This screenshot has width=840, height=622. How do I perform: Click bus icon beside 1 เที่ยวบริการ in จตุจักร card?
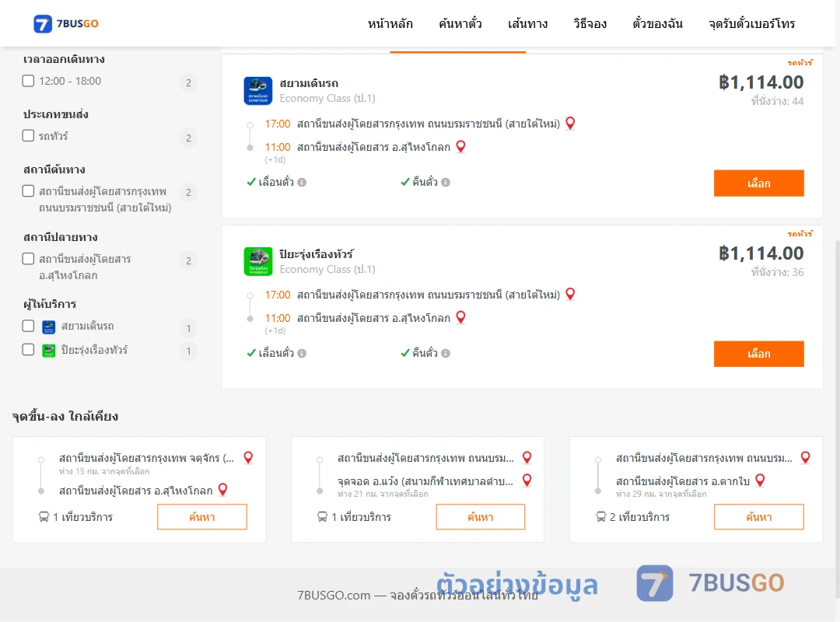pyautogui.click(x=44, y=517)
